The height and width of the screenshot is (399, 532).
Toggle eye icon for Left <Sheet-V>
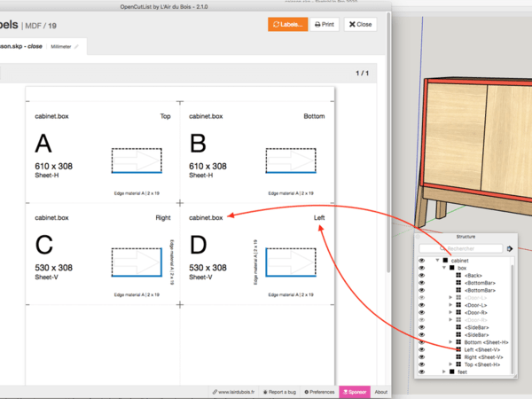point(422,349)
